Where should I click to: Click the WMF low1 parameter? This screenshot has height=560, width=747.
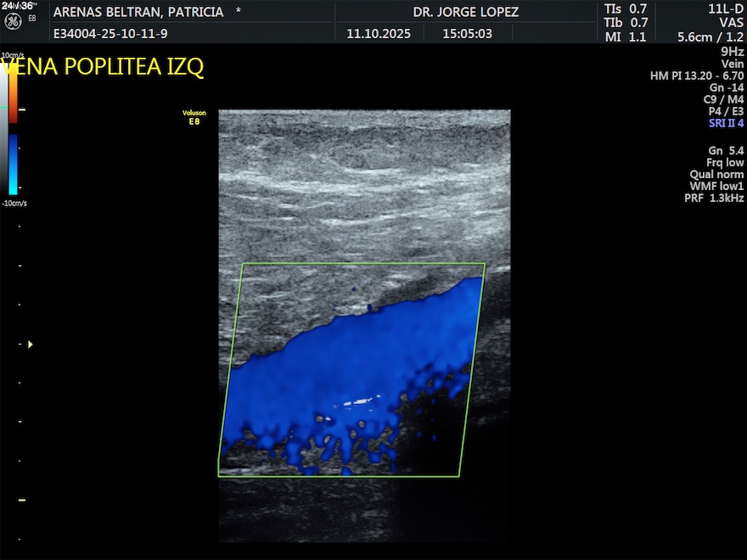pos(716,186)
